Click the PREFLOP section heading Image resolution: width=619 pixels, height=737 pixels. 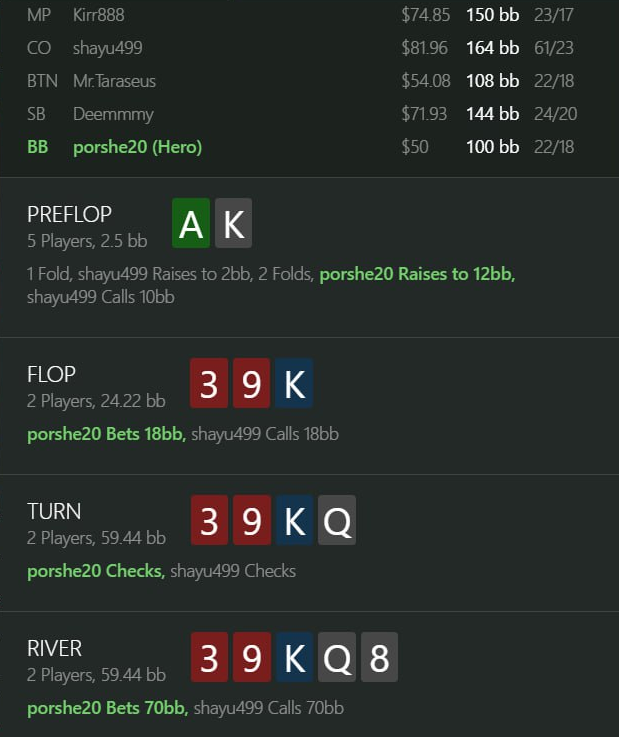pyautogui.click(x=70, y=214)
